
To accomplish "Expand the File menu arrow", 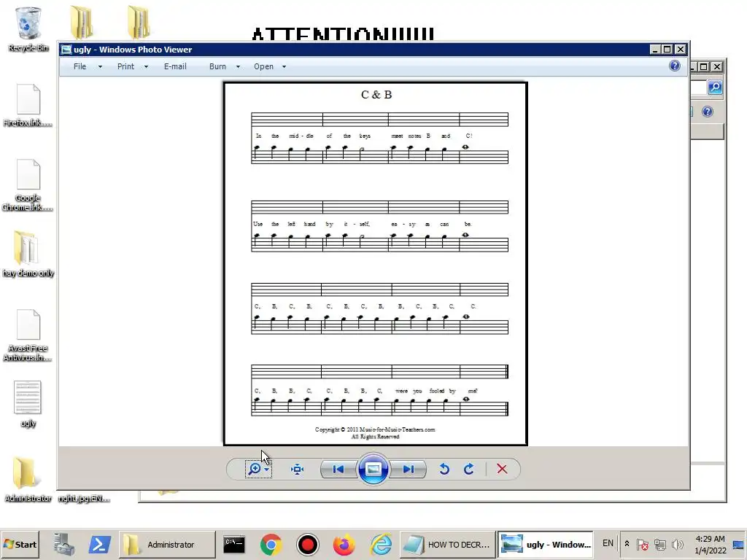I will click(x=100, y=66).
